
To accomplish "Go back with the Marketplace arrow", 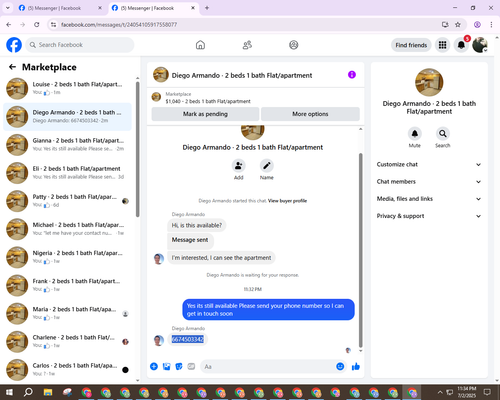I will tap(12, 67).
